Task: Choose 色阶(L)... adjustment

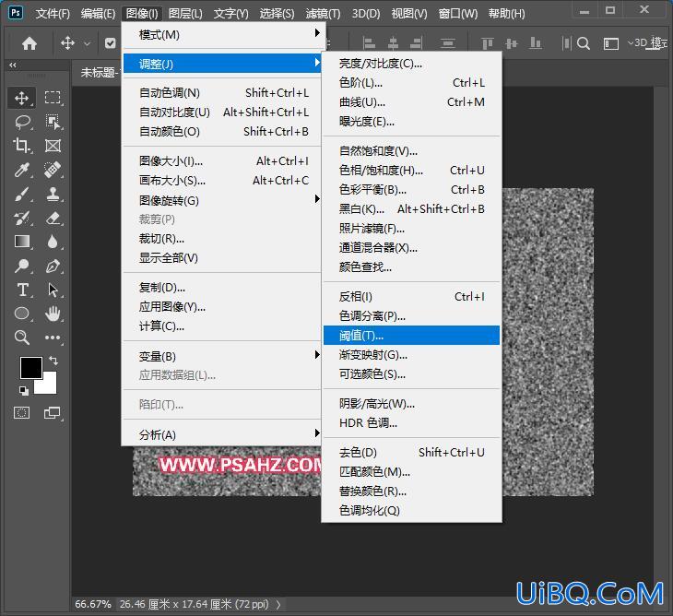Action: [x=411, y=82]
